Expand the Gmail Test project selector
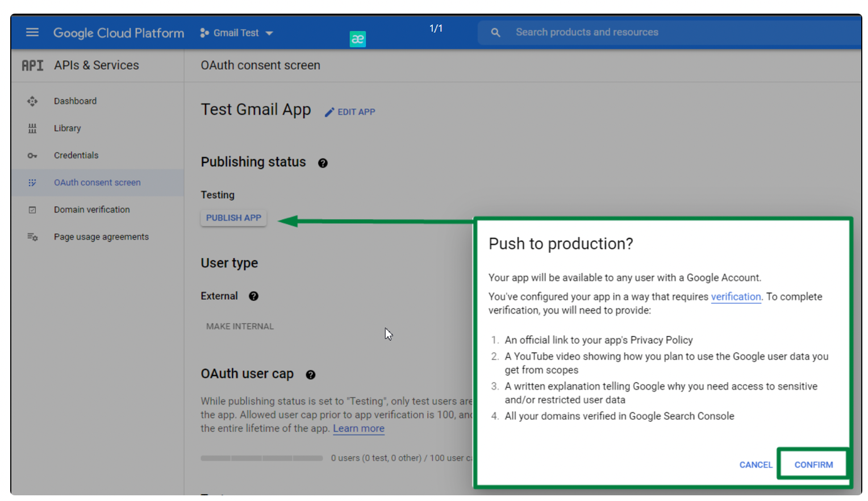 tap(237, 33)
